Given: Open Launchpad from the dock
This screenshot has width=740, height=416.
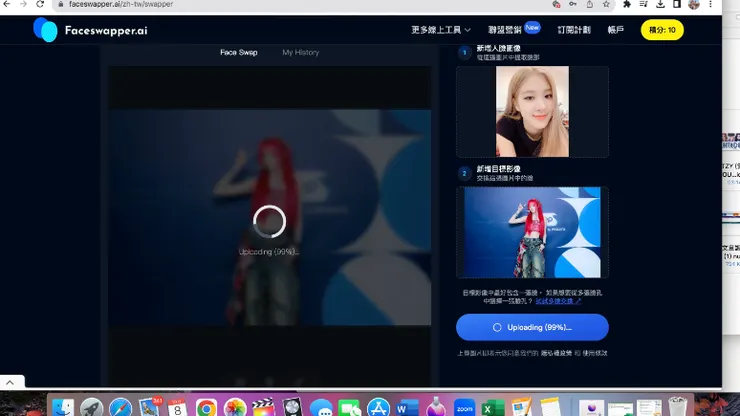Looking at the screenshot, I should click(x=92, y=408).
